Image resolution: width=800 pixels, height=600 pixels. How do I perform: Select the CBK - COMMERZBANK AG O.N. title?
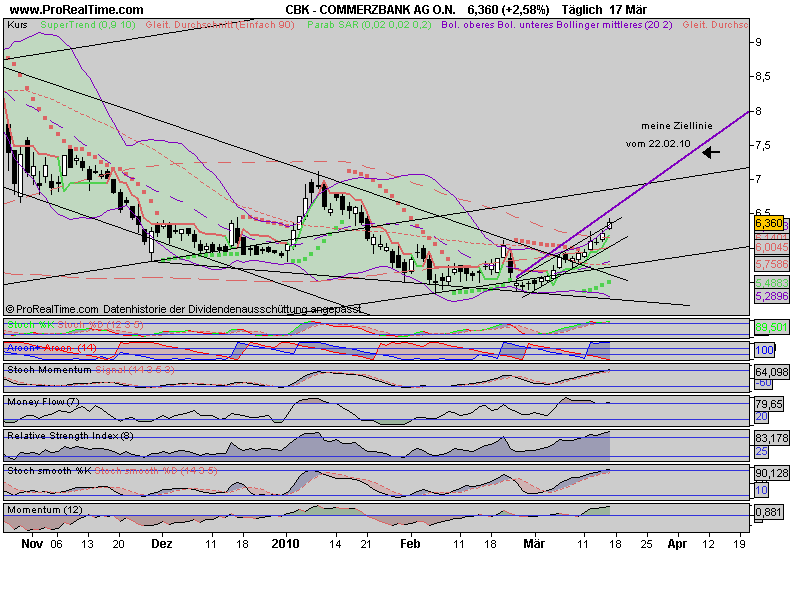[x=370, y=10]
